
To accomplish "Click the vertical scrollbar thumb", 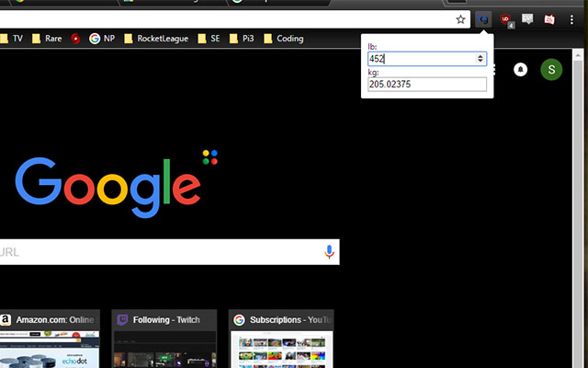I will click(x=578, y=214).
